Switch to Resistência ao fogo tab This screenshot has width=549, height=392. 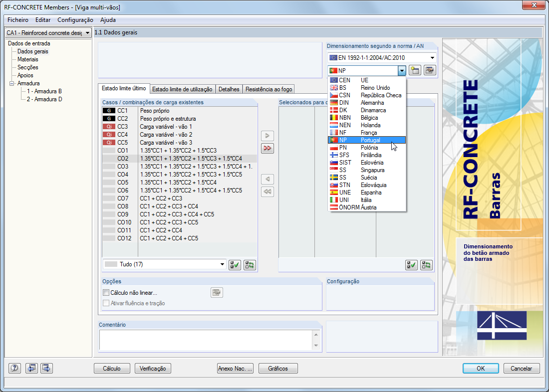point(269,89)
